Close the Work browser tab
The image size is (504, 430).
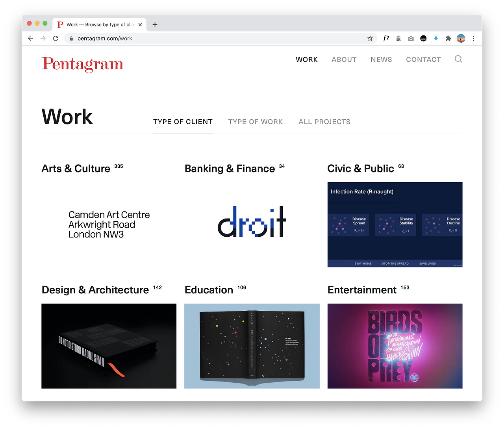140,24
